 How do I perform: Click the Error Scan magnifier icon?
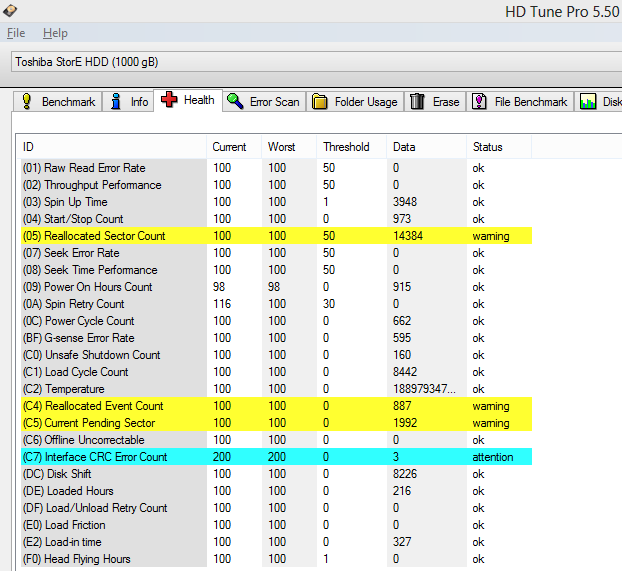(235, 102)
